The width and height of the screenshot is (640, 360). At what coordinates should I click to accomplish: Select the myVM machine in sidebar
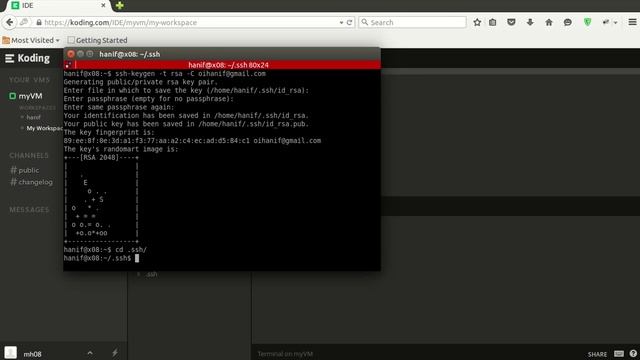tap(30, 96)
